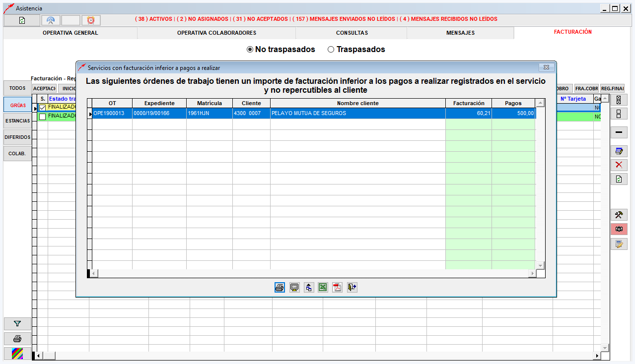
Task: Open the rainbow color stripes button
Action: 17,354
